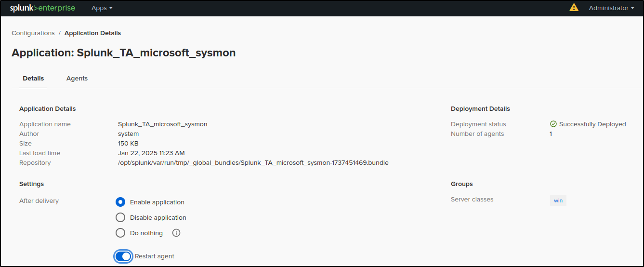Choose the Do nothing radio option
The width and height of the screenshot is (644, 267).
click(120, 233)
